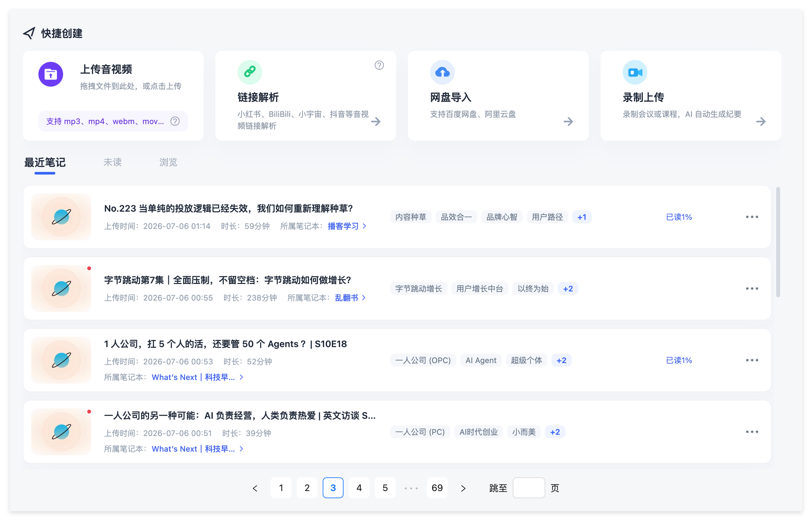Go to page 2
Image resolution: width=812 pixels, height=521 pixels.
[x=307, y=488]
